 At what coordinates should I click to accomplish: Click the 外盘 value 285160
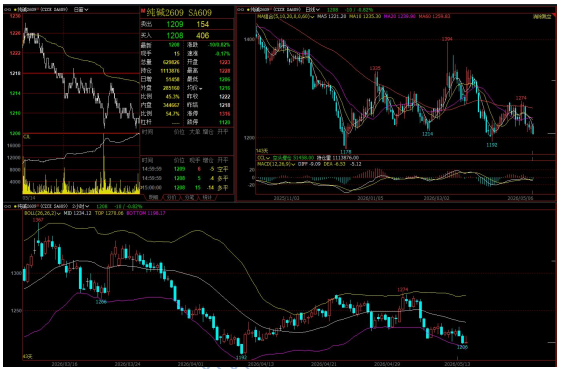point(171,88)
